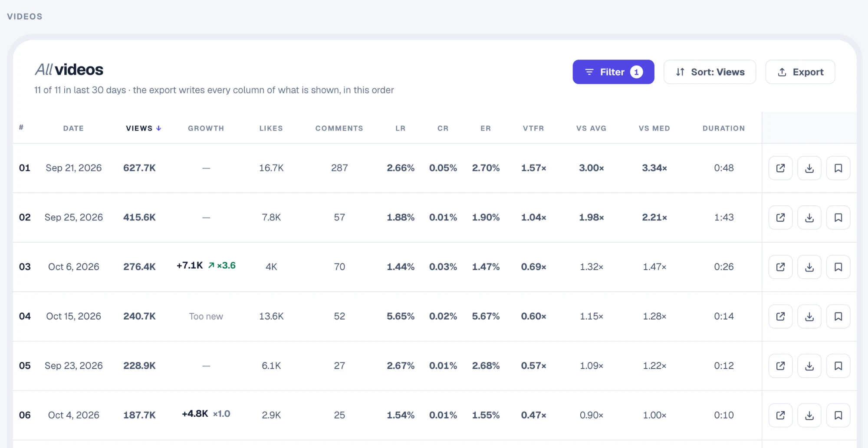Open the Filter panel

613,72
